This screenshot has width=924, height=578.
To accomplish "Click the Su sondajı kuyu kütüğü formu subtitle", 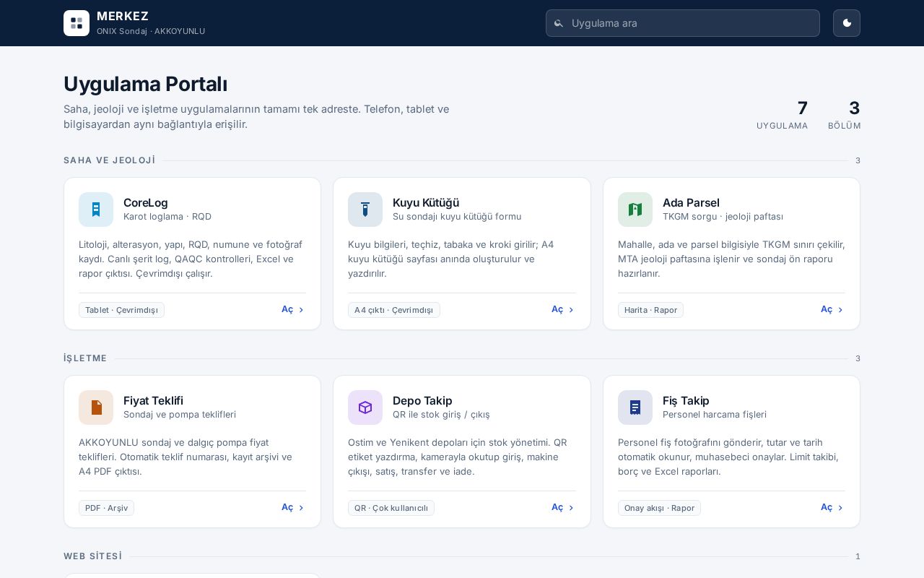I will coord(457,217).
